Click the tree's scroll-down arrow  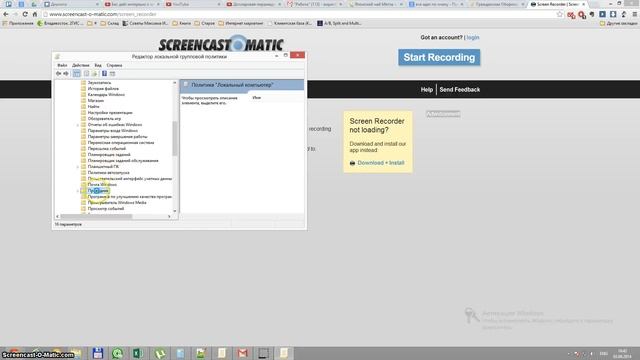point(175,211)
